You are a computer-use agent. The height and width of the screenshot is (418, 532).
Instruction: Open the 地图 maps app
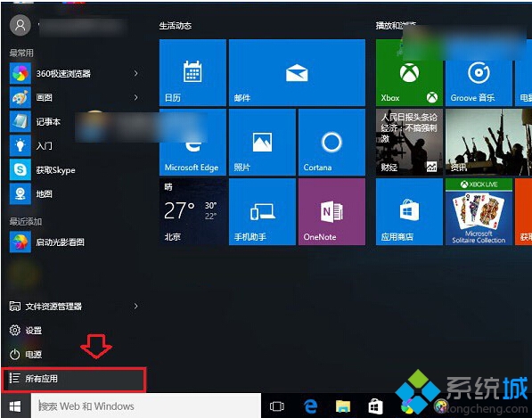click(x=75, y=193)
